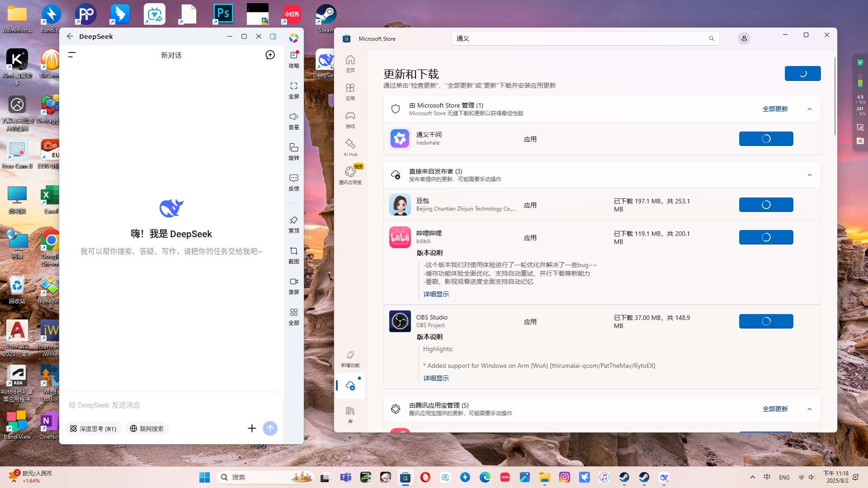Open Downloads section in Store sidebar

pos(350,385)
